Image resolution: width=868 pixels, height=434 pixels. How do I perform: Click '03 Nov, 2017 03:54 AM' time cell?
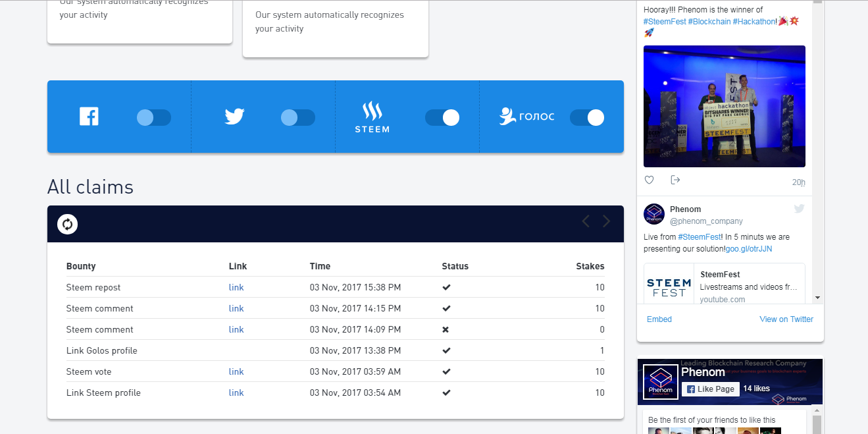click(x=355, y=393)
